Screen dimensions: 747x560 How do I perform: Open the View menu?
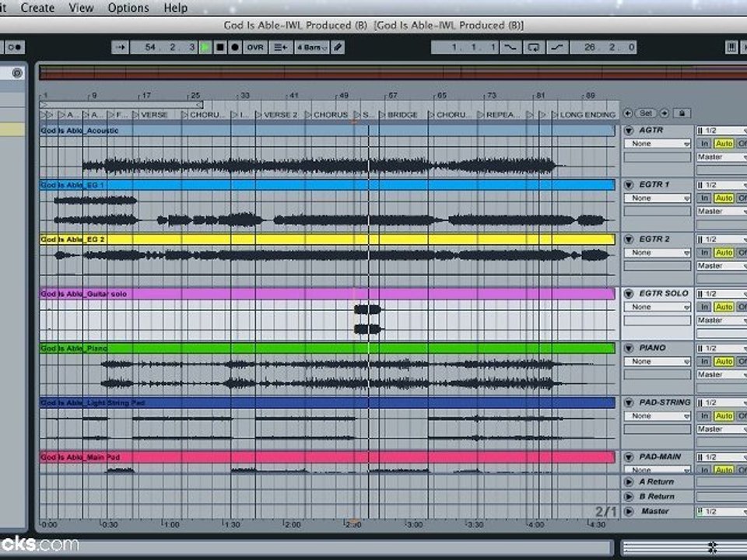(81, 8)
